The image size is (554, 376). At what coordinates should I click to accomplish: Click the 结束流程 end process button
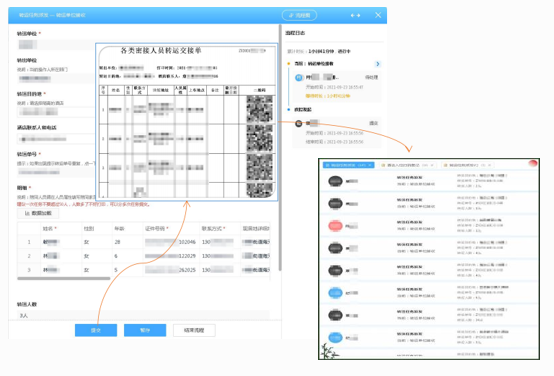194,330
